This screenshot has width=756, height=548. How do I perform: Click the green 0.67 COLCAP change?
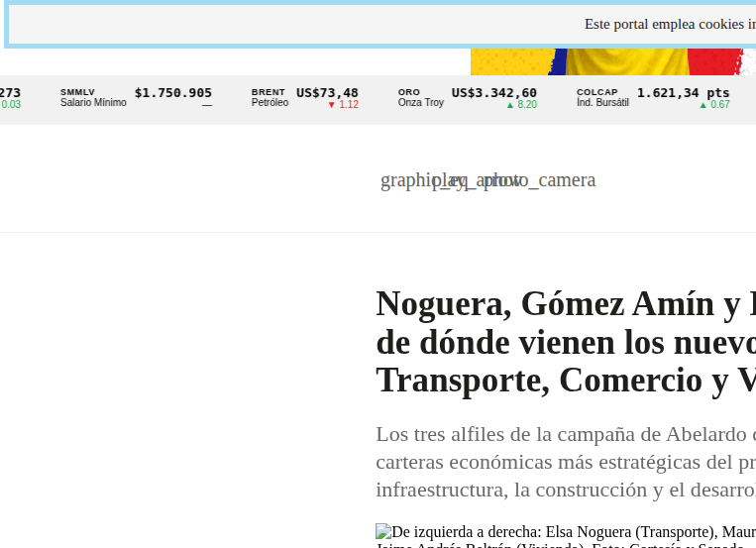(714, 105)
